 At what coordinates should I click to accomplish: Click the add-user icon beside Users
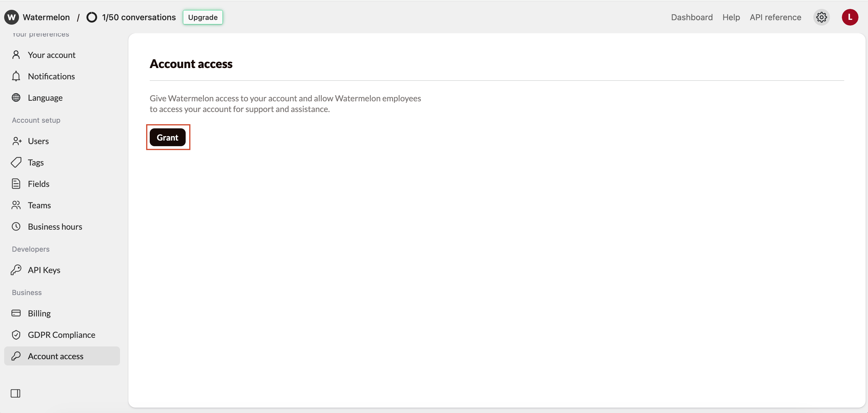pyautogui.click(x=17, y=141)
